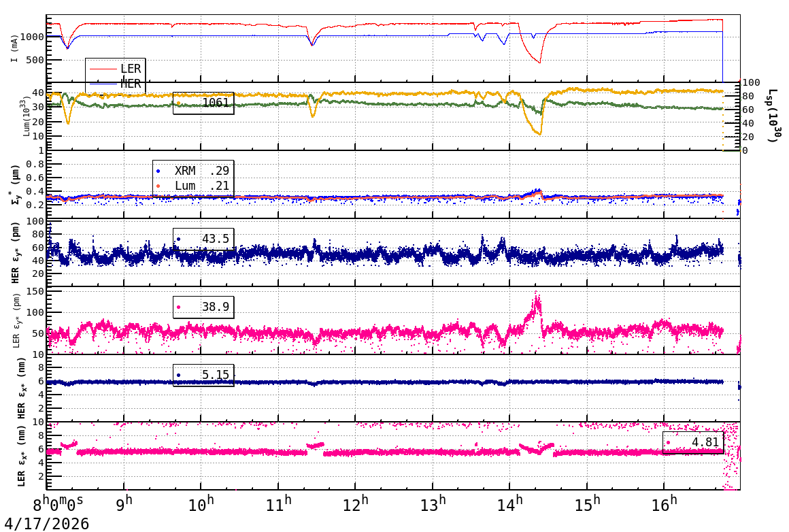Select the 43.5 HER vertical emittance value
The height and width of the screenshot is (532, 789).
(203, 239)
